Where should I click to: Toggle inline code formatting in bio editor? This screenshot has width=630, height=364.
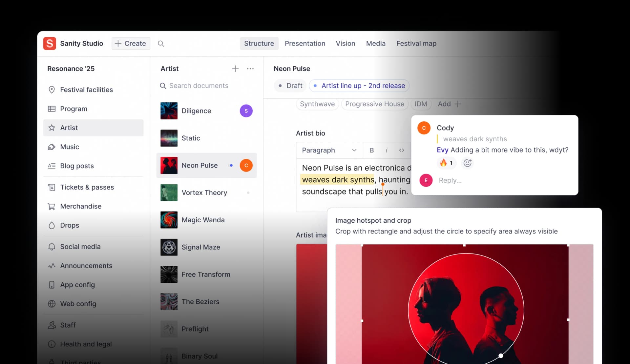pyautogui.click(x=402, y=150)
